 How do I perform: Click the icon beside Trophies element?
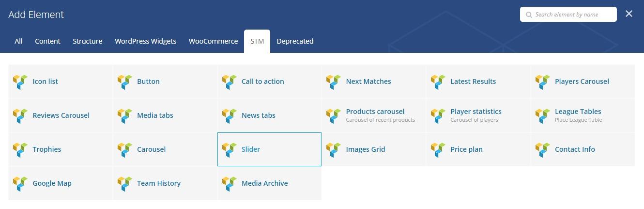click(x=20, y=149)
